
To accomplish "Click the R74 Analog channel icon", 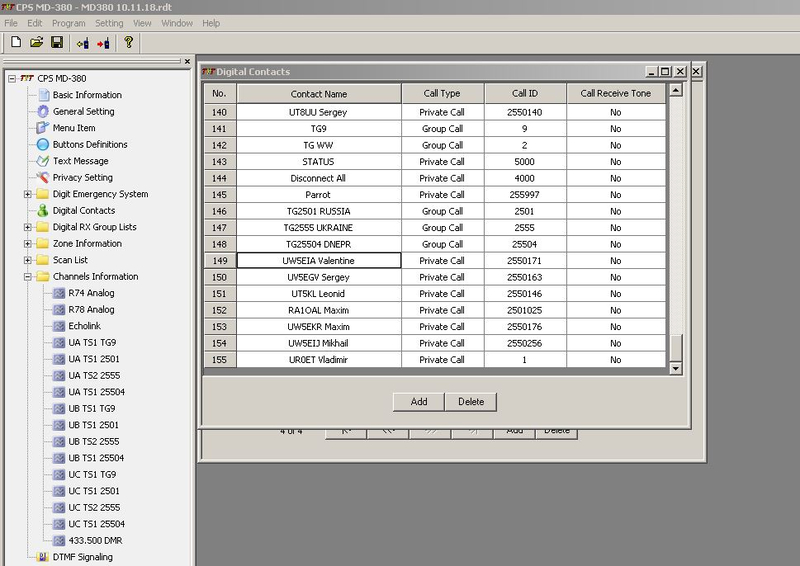I will (x=59, y=293).
